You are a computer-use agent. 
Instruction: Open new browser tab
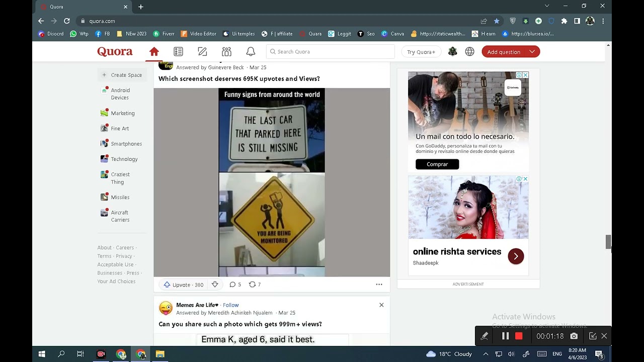(141, 7)
